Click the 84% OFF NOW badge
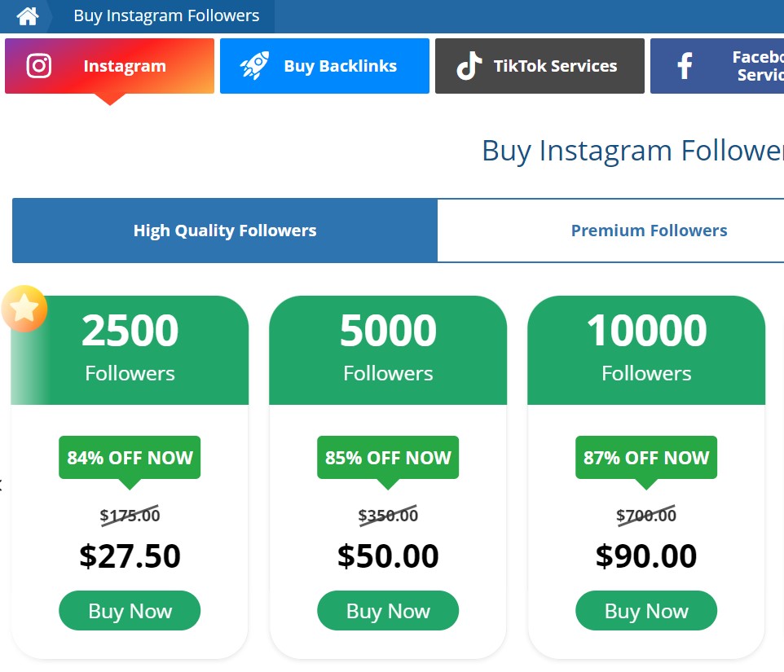The image size is (784, 672). (130, 458)
